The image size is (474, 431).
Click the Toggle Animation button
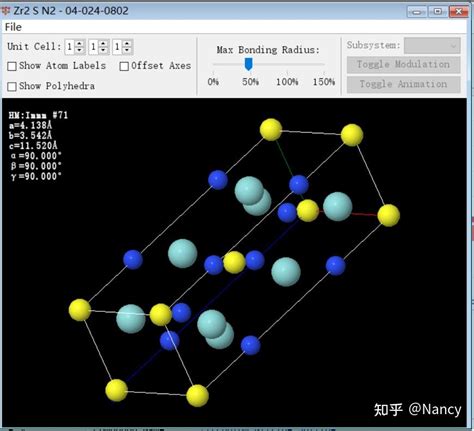403,84
